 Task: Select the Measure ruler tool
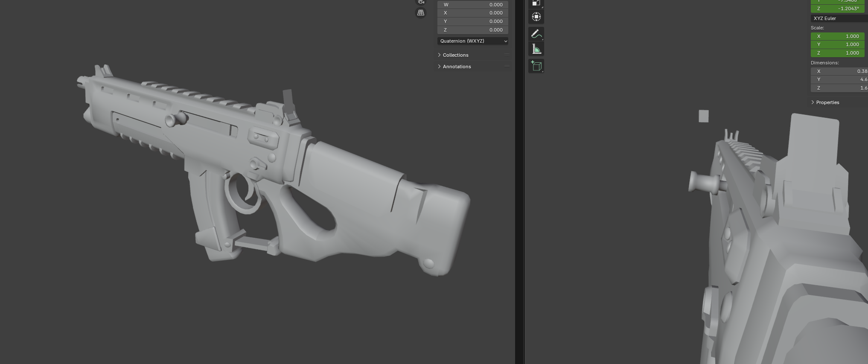pyautogui.click(x=536, y=50)
